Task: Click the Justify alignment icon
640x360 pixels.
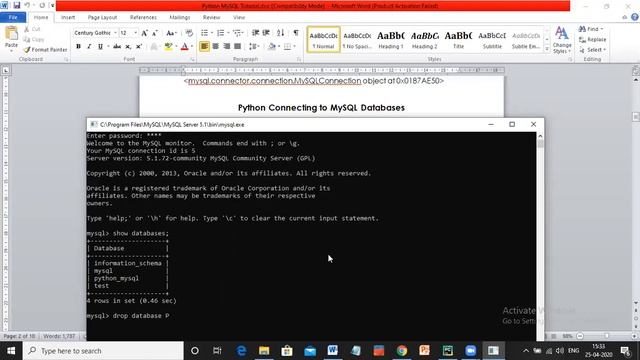Action: pyautogui.click(x=237, y=47)
